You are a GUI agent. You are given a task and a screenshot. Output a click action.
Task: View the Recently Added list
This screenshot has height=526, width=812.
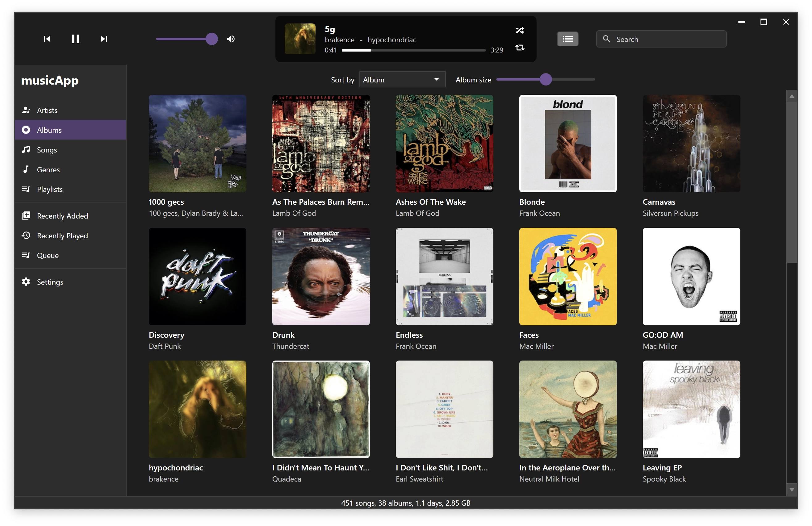pyautogui.click(x=70, y=216)
